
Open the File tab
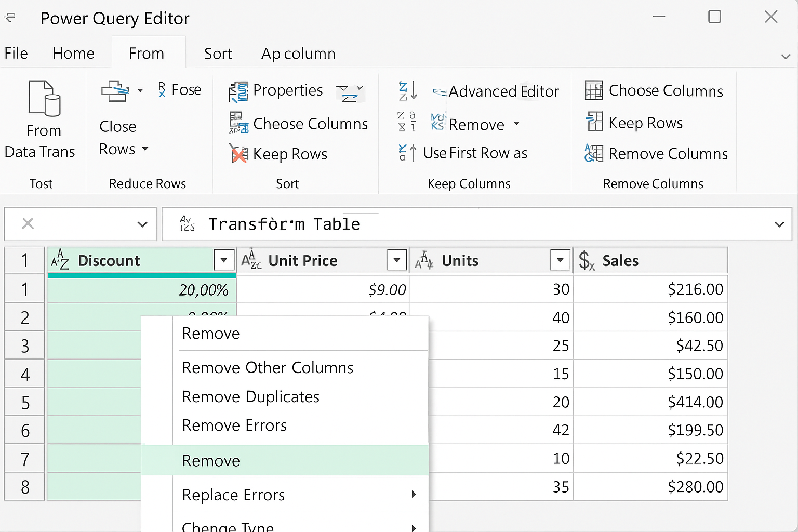(x=16, y=54)
